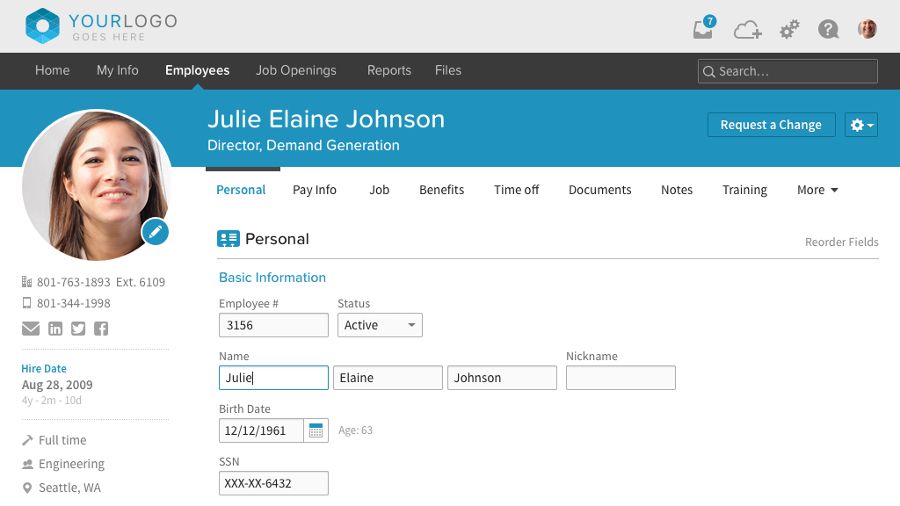Open the Facebook profile icon

101,328
